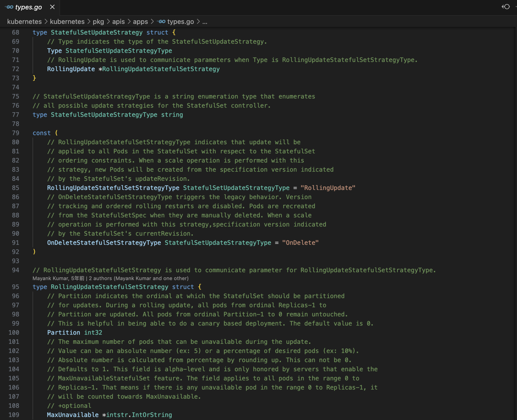Viewport: 517px width, 420px height.
Task: Click the editor's vertical scrollbar
Action: tap(515, 194)
